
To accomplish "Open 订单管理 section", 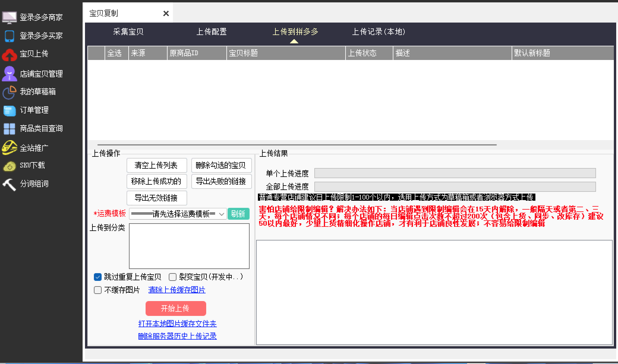I will 34,110.
